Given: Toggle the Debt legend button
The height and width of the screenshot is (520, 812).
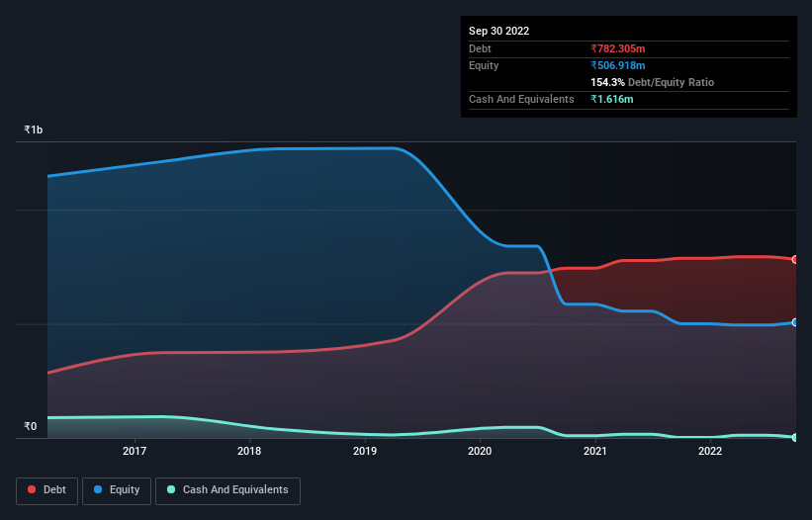Looking at the screenshot, I should pyautogui.click(x=47, y=490).
